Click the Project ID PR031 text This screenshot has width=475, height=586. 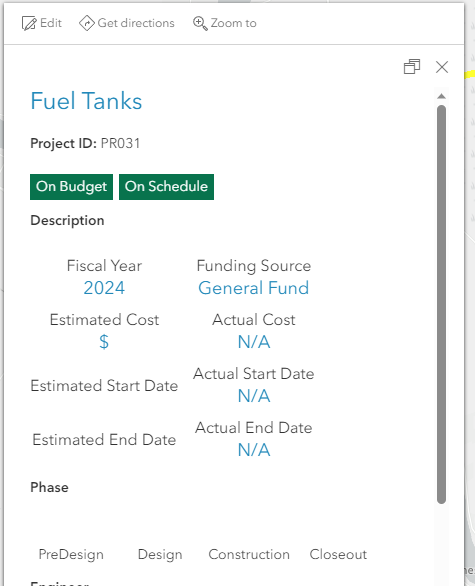[x=85, y=144]
